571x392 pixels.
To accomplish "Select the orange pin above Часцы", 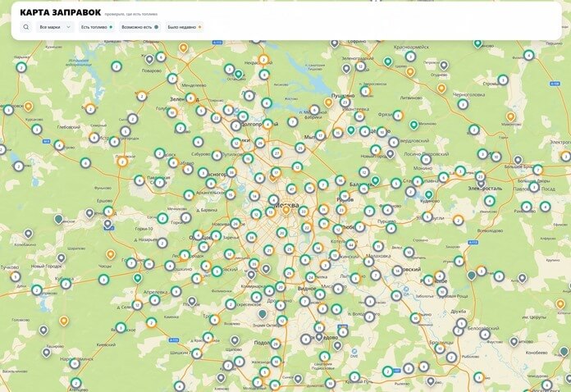I will (x=110, y=254).
